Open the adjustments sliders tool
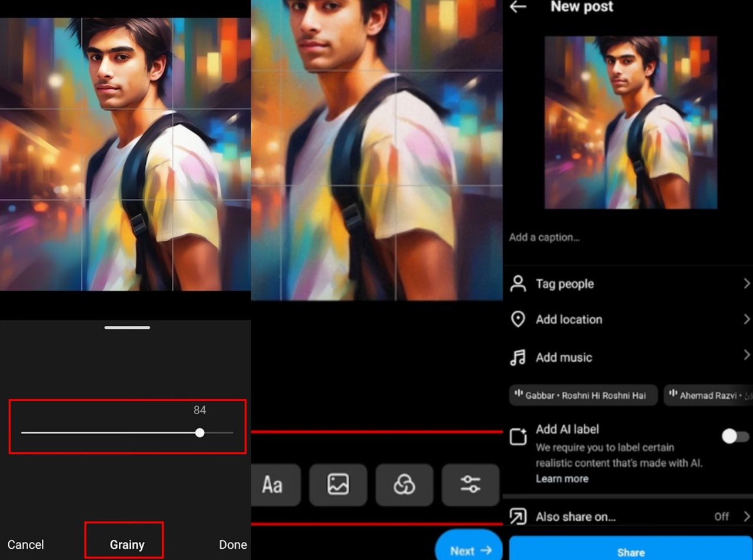The image size is (753, 560). tap(469, 485)
